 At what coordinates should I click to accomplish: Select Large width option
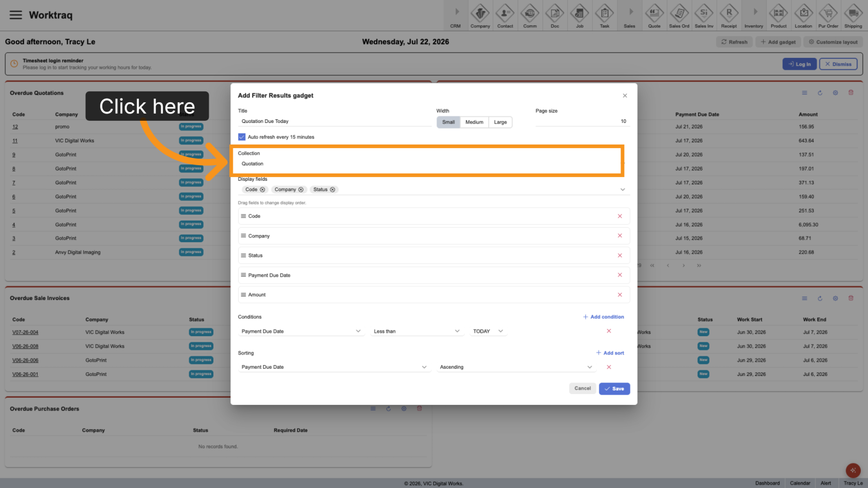(500, 122)
